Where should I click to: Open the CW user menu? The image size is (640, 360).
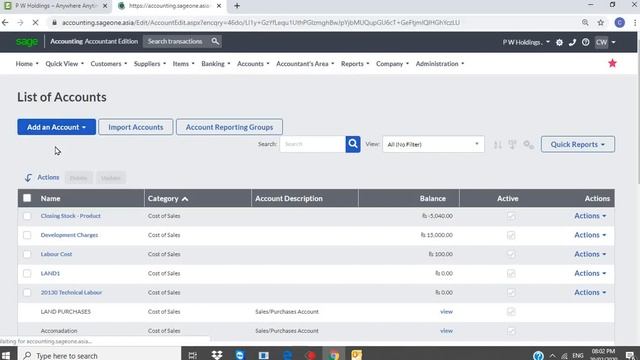point(605,42)
